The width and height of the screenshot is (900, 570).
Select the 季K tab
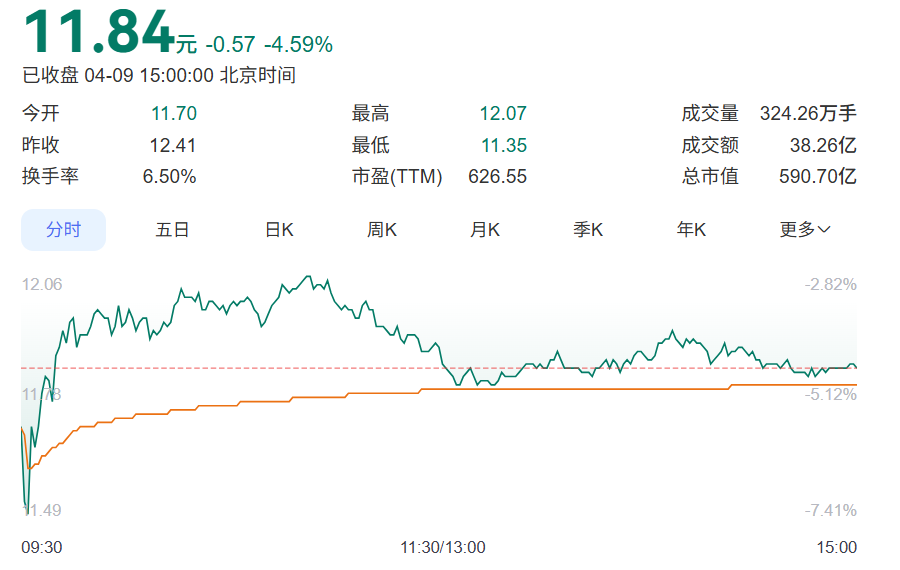pos(588,230)
